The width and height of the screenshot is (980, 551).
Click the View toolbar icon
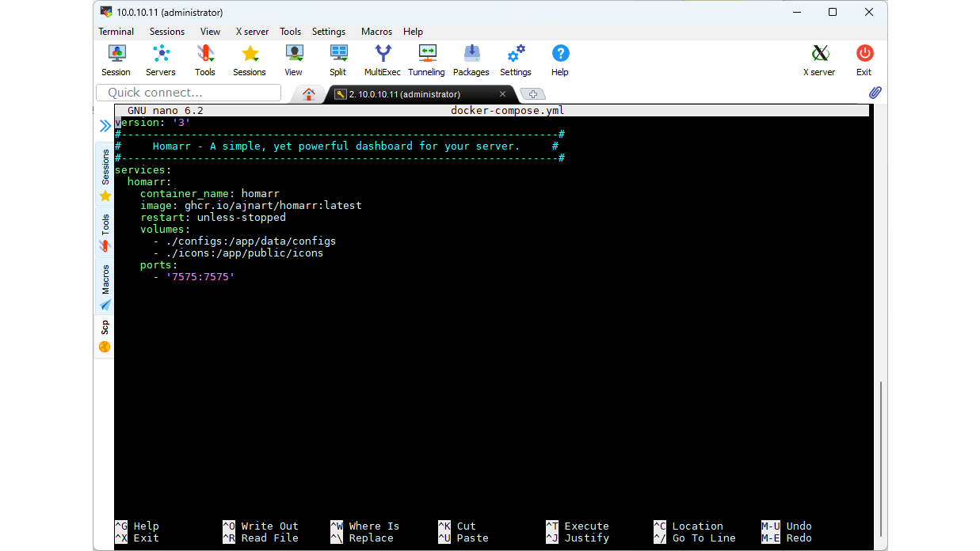click(x=293, y=59)
